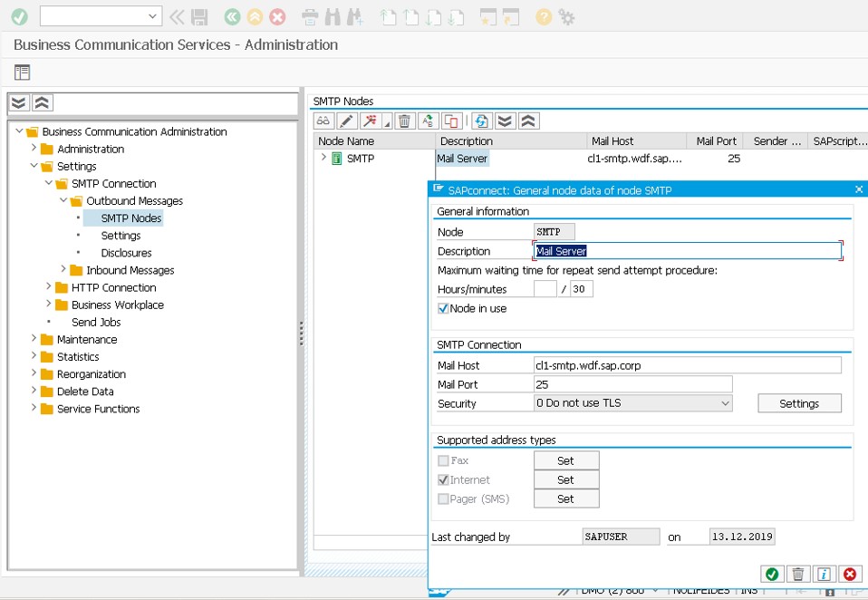This screenshot has height=600, width=868.
Task: Collapse the SMTP Connection folder
Action: pyautogui.click(x=49, y=183)
